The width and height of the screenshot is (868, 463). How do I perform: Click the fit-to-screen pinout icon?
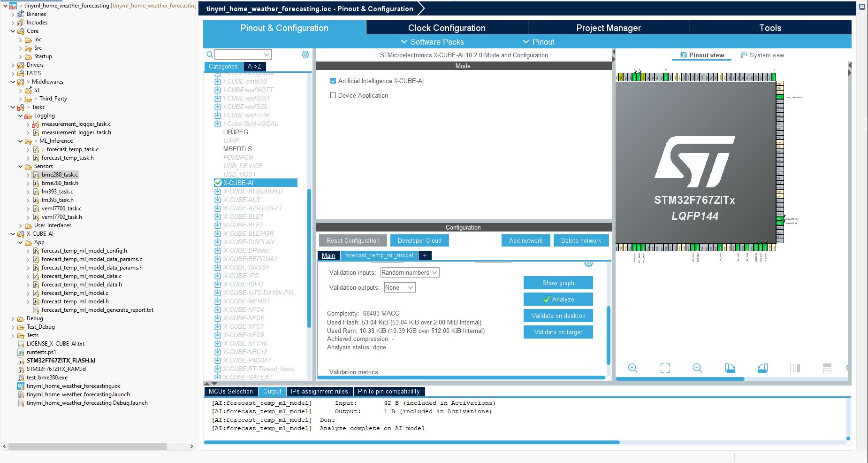(665, 368)
